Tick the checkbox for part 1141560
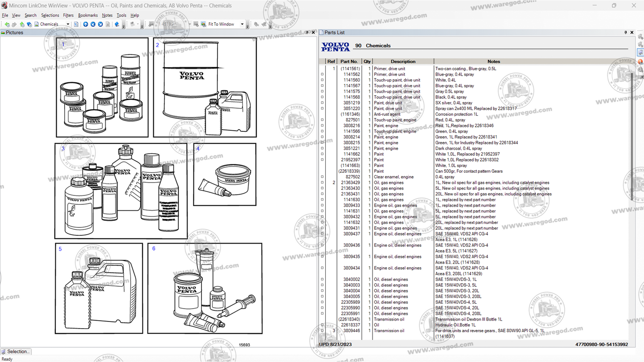Image resolution: width=644 pixels, height=362 pixels. 322,80
